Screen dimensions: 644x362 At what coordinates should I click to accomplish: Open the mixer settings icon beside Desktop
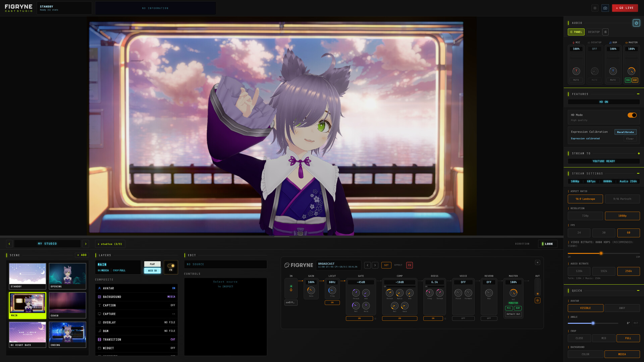click(605, 32)
